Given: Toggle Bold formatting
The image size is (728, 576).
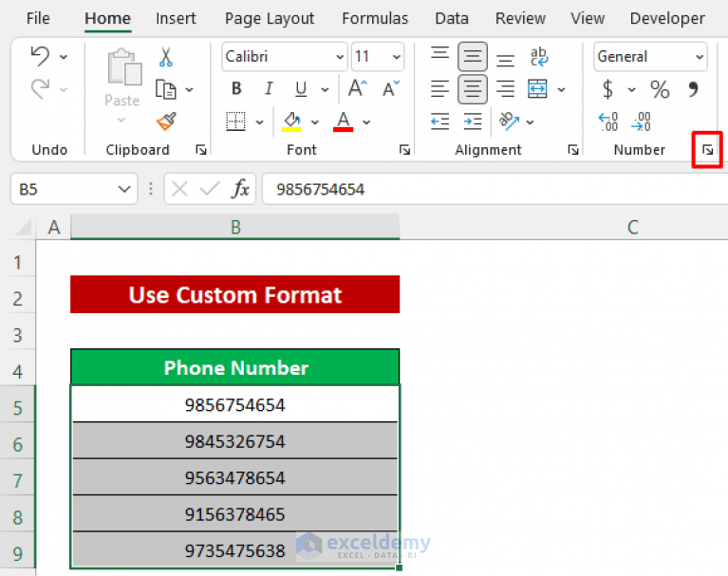Looking at the screenshot, I should tap(236, 88).
